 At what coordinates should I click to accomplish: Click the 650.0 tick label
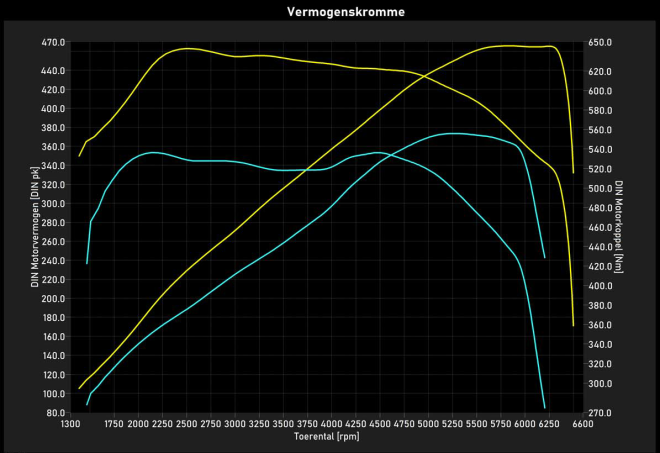point(599,43)
